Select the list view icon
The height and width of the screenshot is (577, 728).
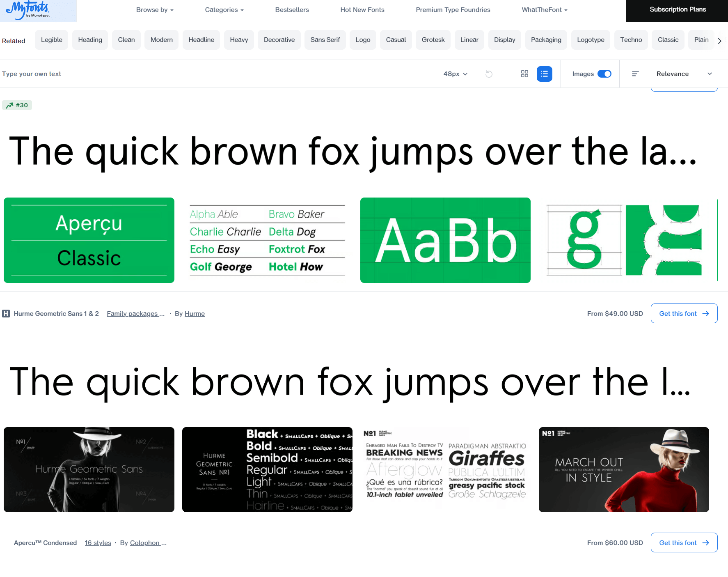tap(544, 74)
